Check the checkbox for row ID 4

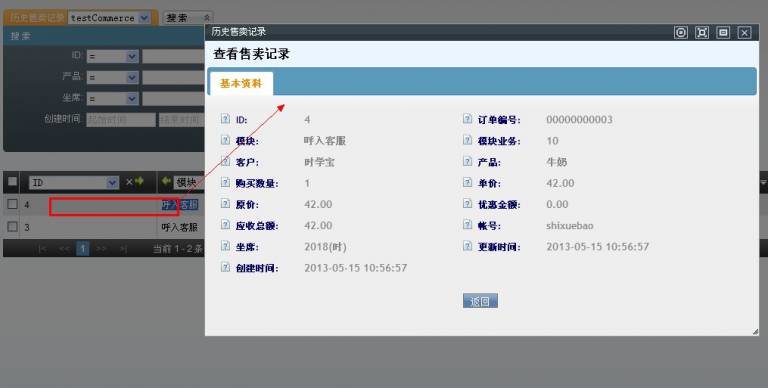[12, 204]
